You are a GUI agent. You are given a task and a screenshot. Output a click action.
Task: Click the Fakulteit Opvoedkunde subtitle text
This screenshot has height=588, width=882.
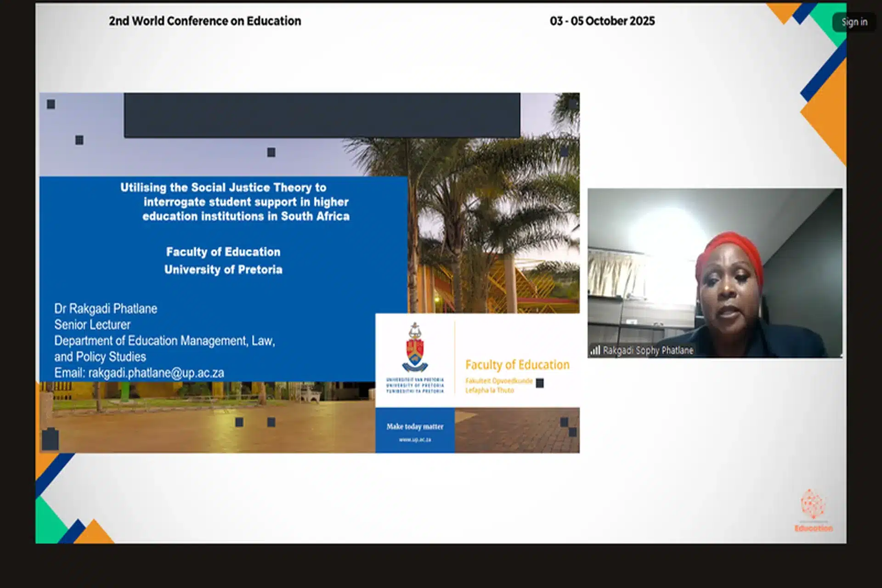point(498,381)
